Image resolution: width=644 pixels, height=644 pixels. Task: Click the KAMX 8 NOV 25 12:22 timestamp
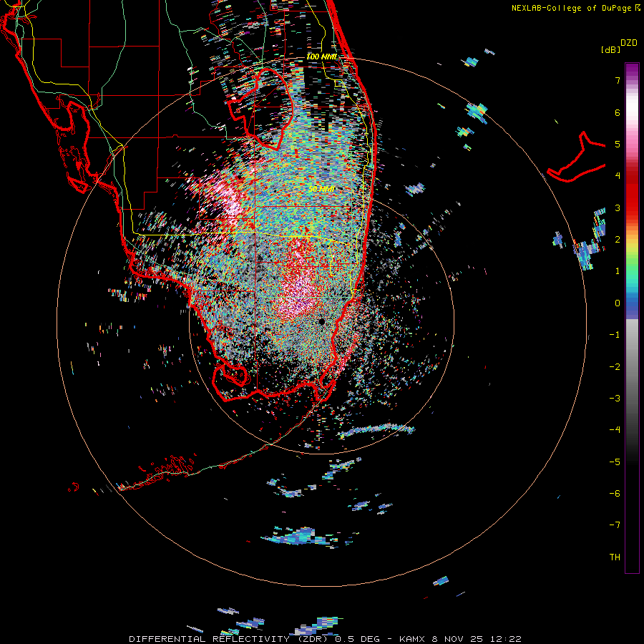click(x=460, y=639)
